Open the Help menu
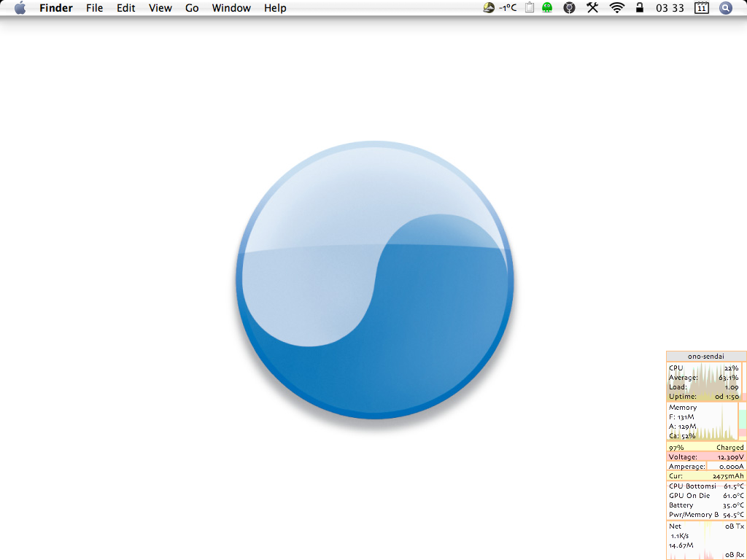Screen dimensions: 747x560 pyautogui.click(x=275, y=8)
